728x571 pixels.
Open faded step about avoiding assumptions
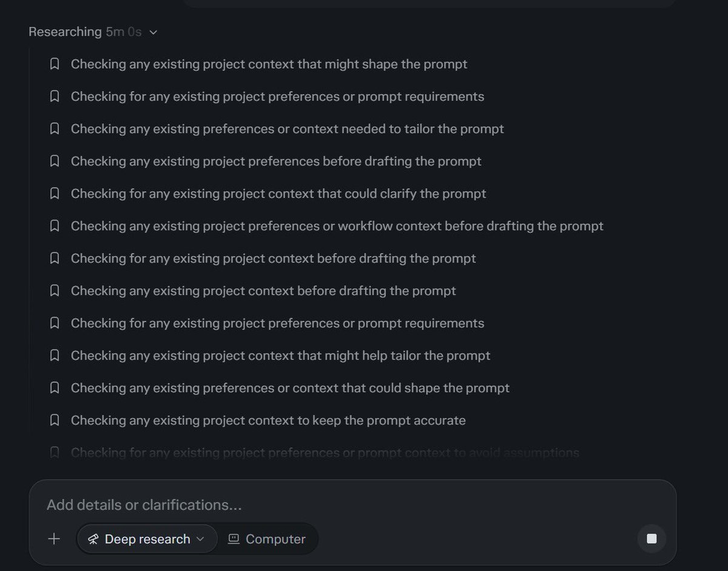pos(325,452)
